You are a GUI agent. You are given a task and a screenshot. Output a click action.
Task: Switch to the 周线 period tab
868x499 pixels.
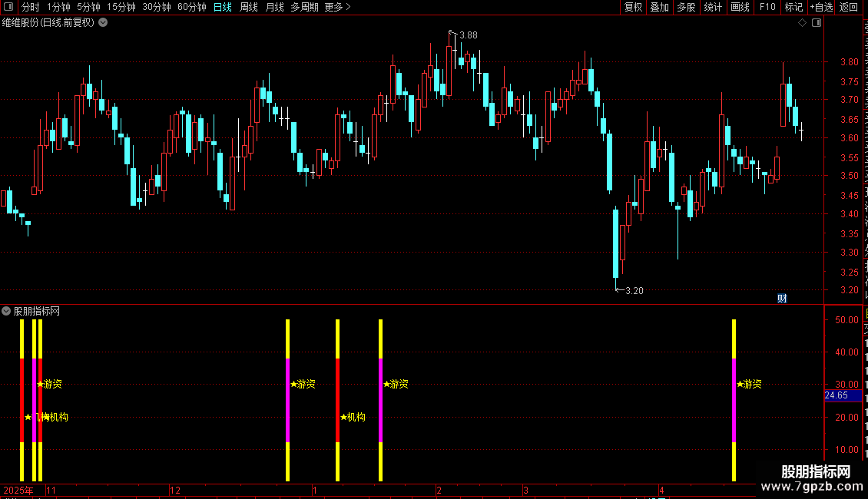(249, 7)
